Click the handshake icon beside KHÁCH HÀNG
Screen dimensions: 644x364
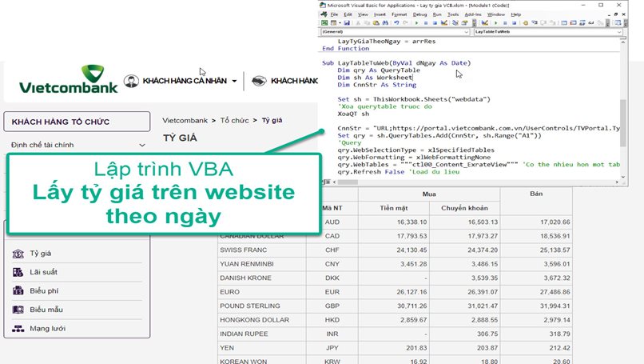[259, 81]
